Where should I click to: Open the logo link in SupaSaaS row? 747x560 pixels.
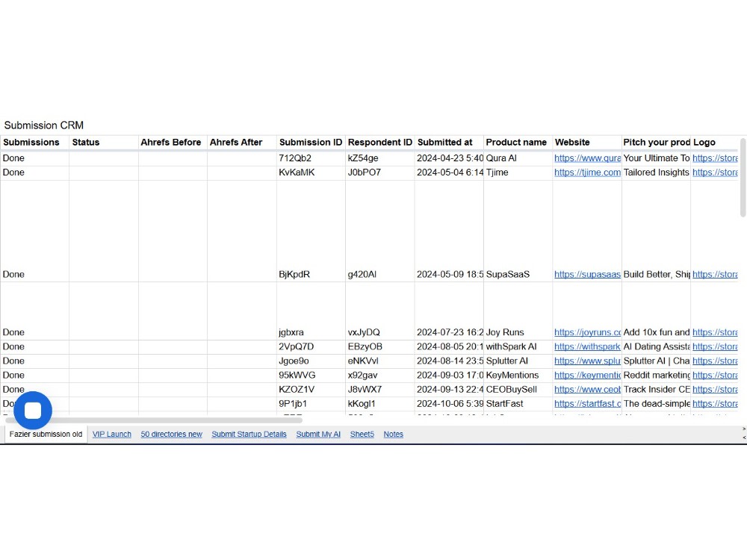715,274
